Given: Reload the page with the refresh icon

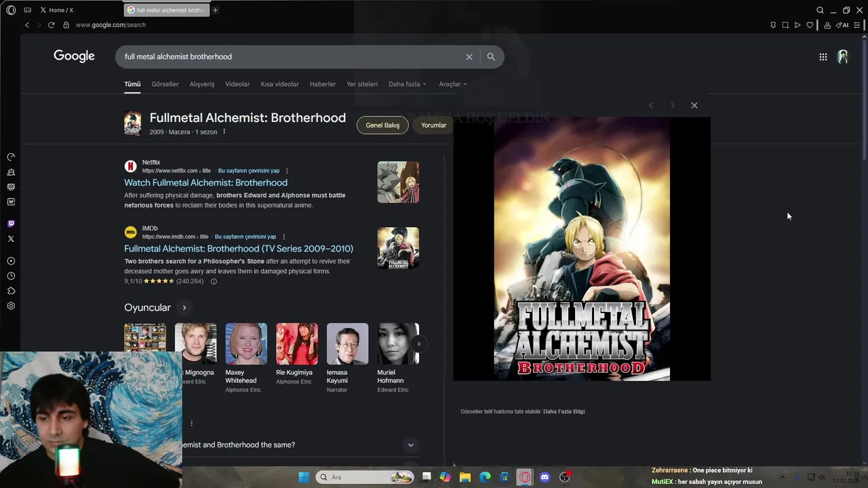Looking at the screenshot, I should (x=51, y=25).
